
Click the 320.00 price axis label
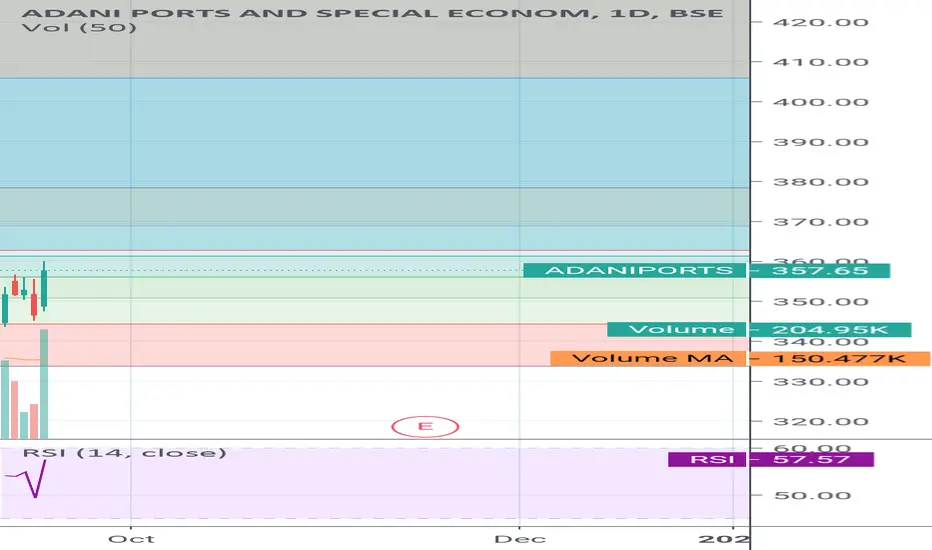pyautogui.click(x=821, y=422)
